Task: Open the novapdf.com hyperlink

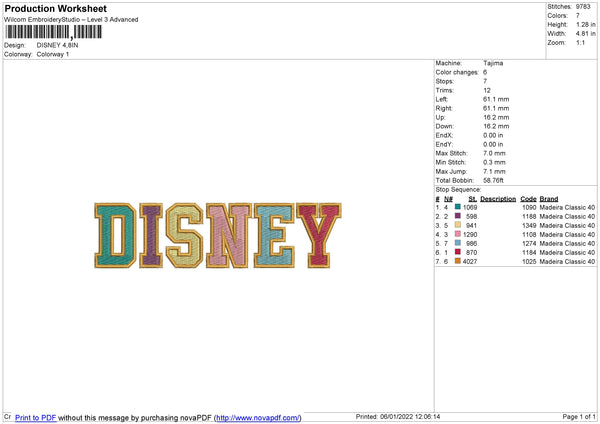Action: coord(258,417)
